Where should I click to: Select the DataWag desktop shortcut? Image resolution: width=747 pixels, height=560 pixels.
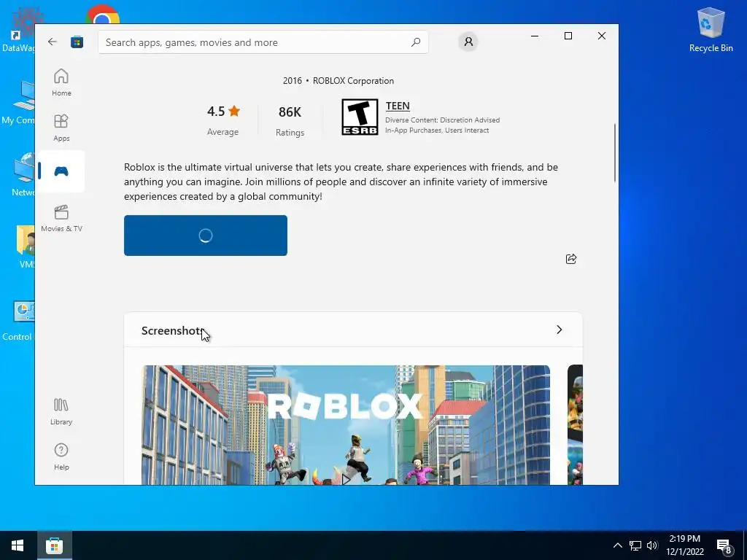coord(18,29)
